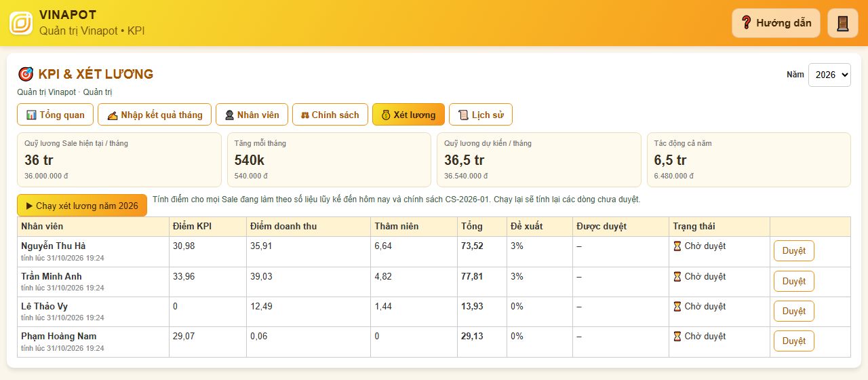The width and height of the screenshot is (868, 380).
Task: Click the door logout icon
Action: coord(843,23)
